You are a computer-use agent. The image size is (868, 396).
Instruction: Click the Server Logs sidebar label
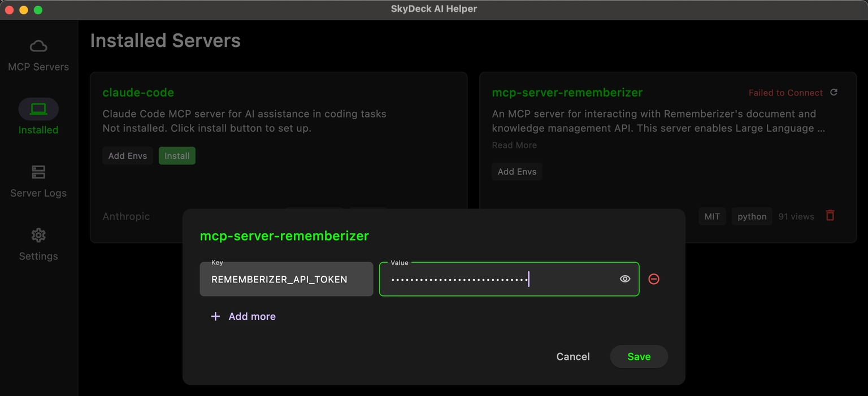point(38,193)
